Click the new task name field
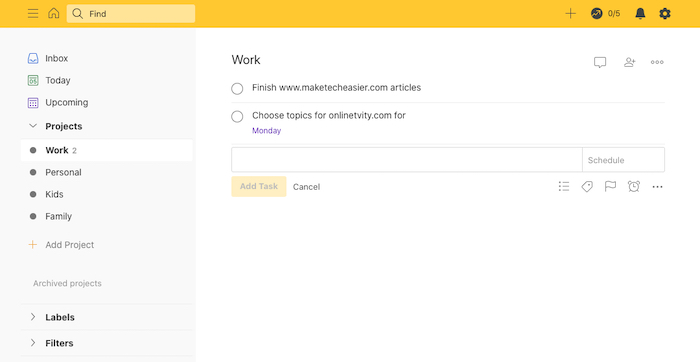This screenshot has height=362, width=700. [x=407, y=160]
